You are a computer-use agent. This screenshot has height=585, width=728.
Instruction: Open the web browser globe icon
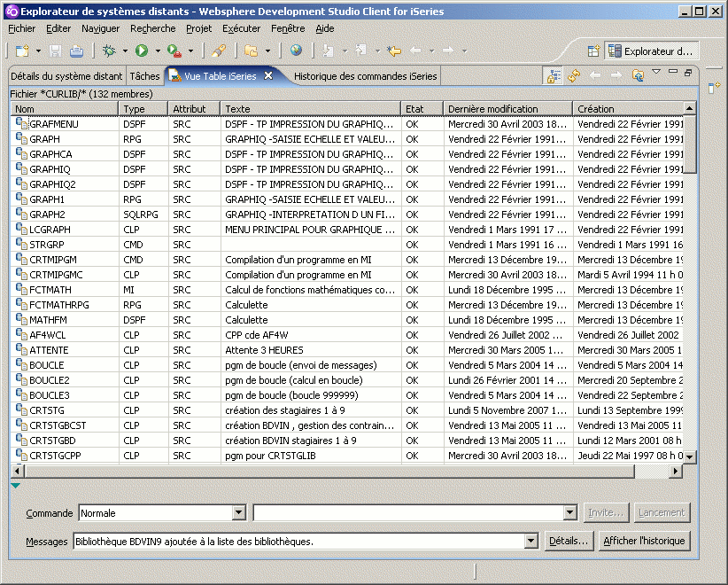coord(296,51)
